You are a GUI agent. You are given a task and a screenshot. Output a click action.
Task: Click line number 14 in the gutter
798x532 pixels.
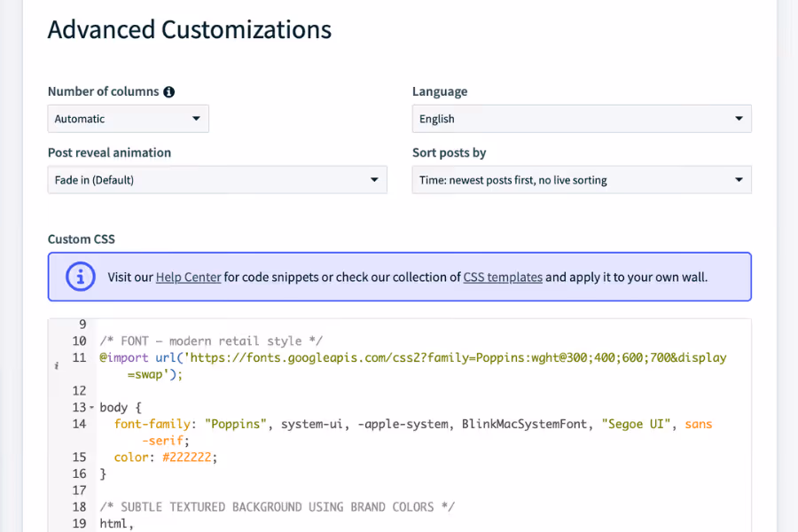click(x=80, y=424)
